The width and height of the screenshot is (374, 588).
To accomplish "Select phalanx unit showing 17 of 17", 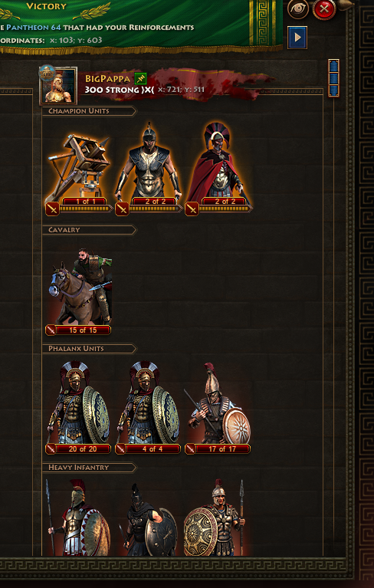I will pyautogui.click(x=218, y=402).
